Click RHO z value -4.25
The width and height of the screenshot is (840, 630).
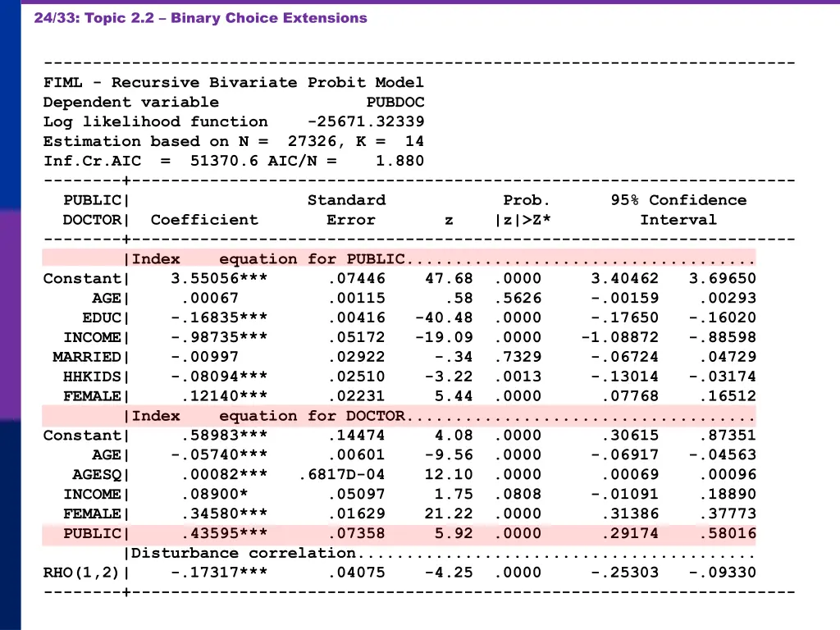[x=449, y=573]
